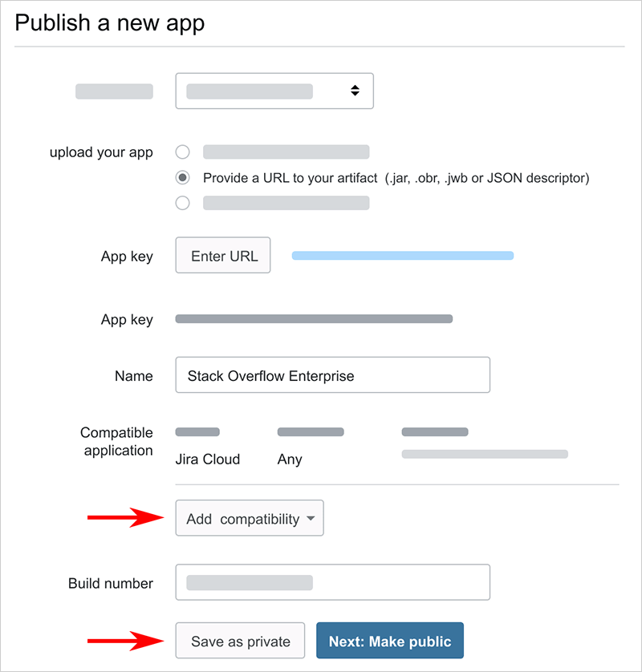
Task: Click Save as private
Action: tap(240, 641)
